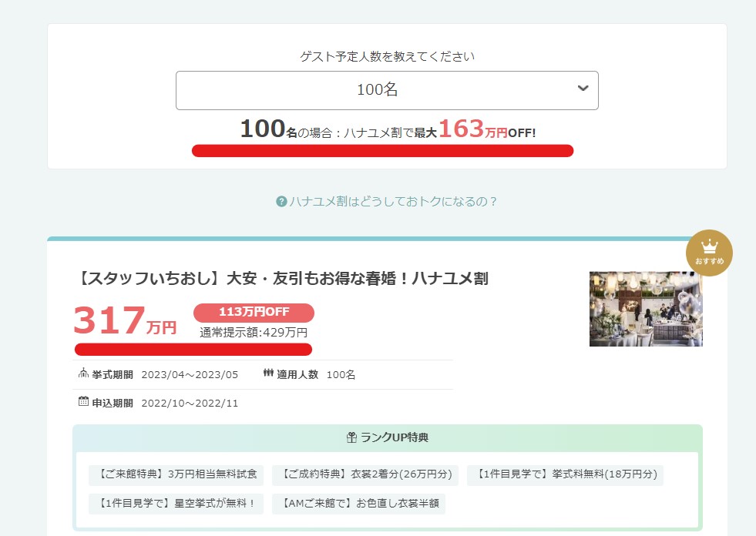756x536 pixels.
Task: Click the 317万円 price text
Action: (x=125, y=321)
